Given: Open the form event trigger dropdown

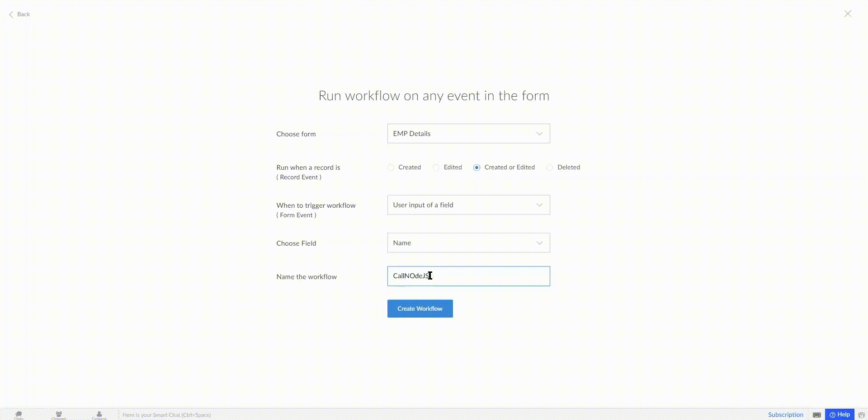Looking at the screenshot, I should [468, 205].
